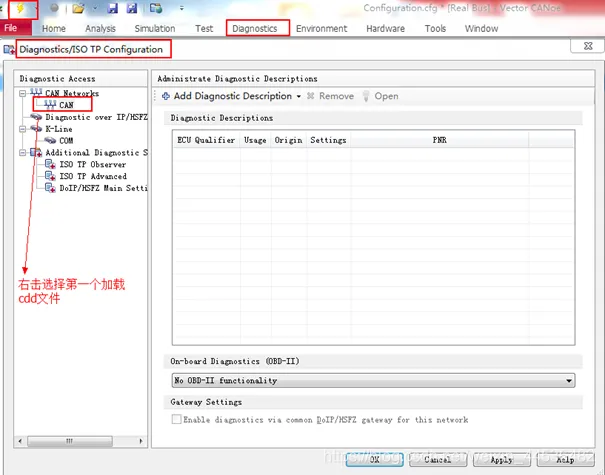
Task: Click the open folder icon in toolbar
Action: click(77, 8)
